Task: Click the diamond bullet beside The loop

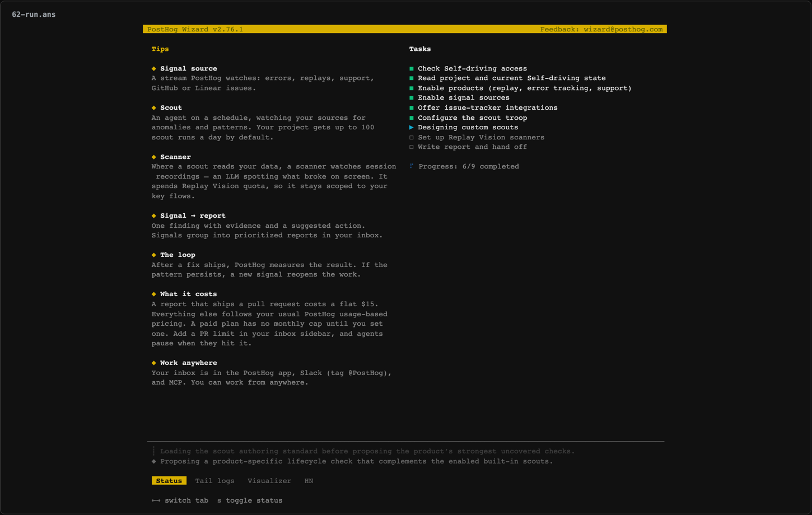Action: point(154,255)
